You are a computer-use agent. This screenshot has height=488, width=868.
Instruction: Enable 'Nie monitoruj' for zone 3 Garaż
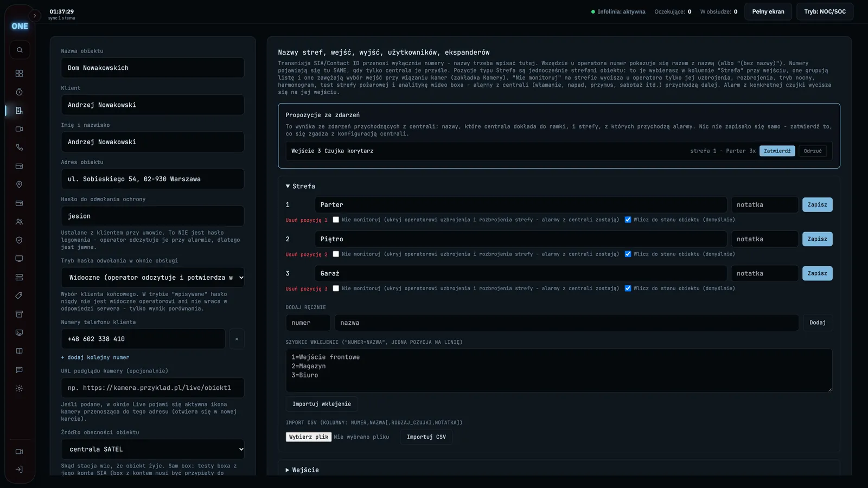click(x=336, y=288)
